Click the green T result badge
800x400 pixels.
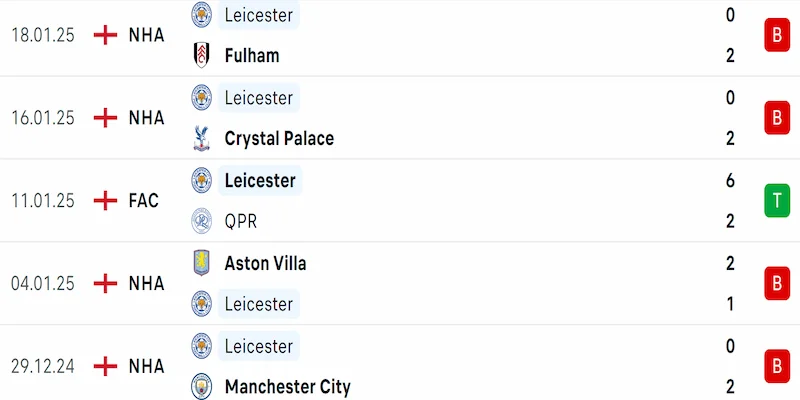click(x=775, y=201)
